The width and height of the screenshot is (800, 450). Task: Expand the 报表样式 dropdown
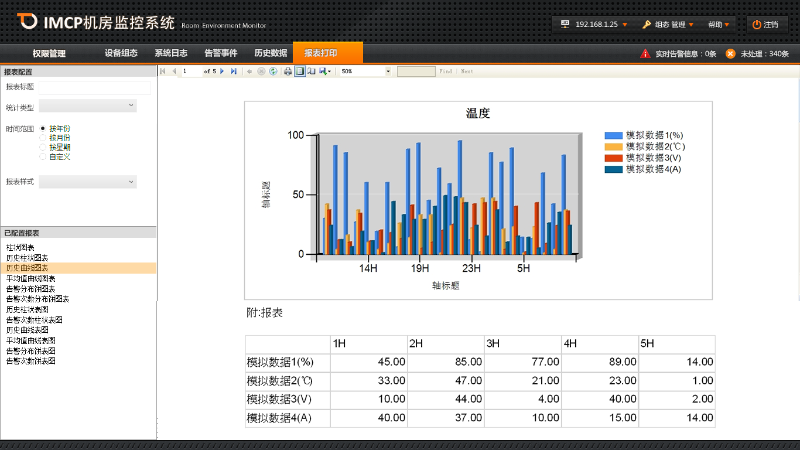coord(88,182)
